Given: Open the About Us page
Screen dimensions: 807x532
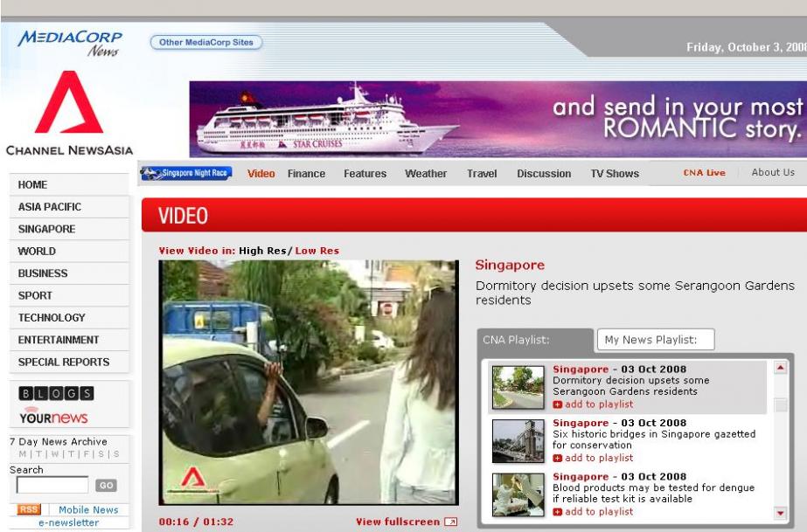Looking at the screenshot, I should [x=773, y=172].
